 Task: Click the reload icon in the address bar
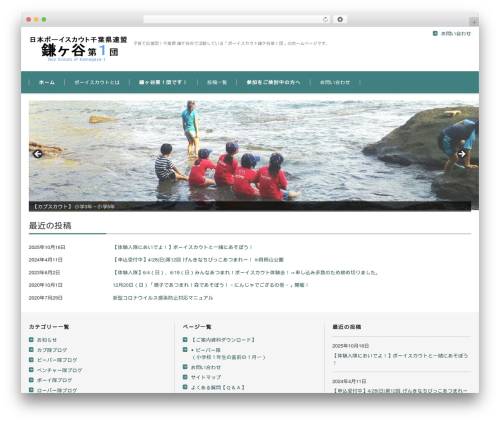click(325, 19)
